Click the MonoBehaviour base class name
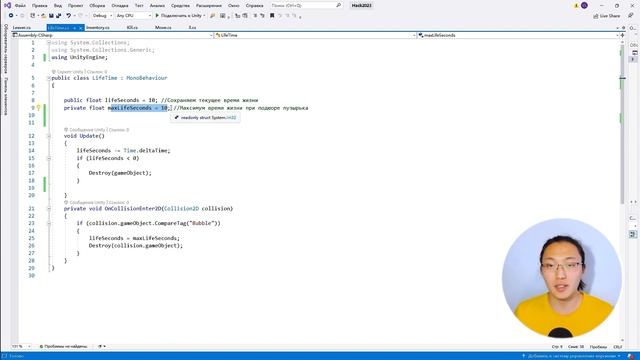Screen dimensions: 640x360 click(x=147, y=78)
